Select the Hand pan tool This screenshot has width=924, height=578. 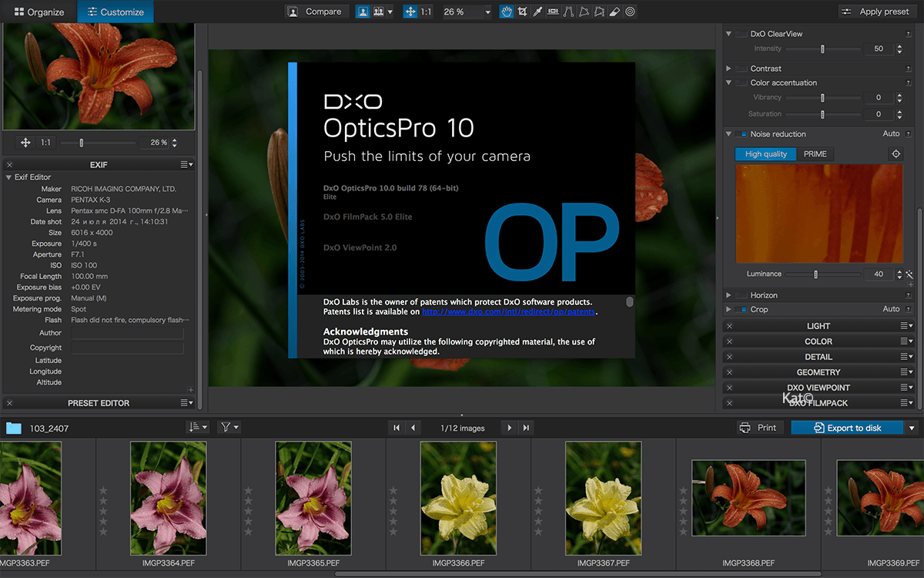click(x=506, y=12)
